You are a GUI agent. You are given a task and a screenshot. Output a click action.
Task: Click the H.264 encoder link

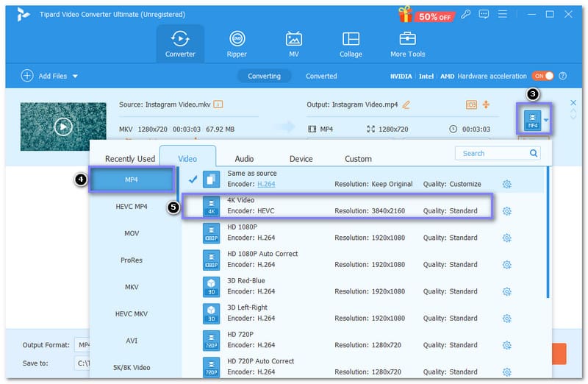pos(266,184)
